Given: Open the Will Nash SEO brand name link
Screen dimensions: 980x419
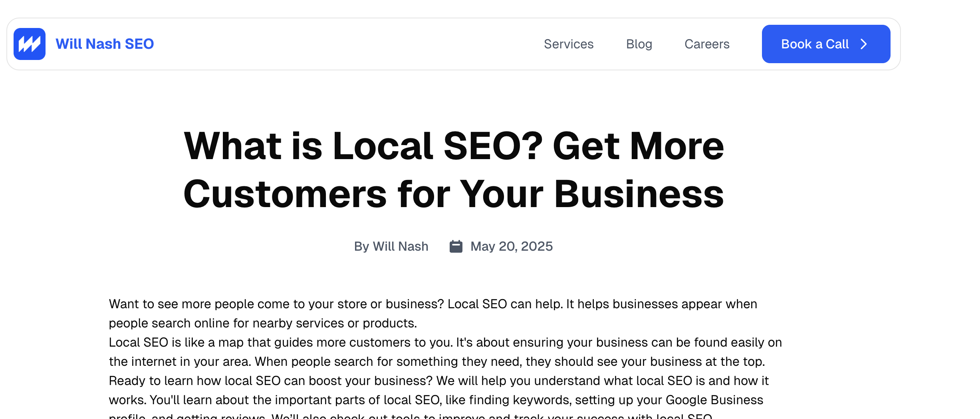Looking at the screenshot, I should pos(105,44).
